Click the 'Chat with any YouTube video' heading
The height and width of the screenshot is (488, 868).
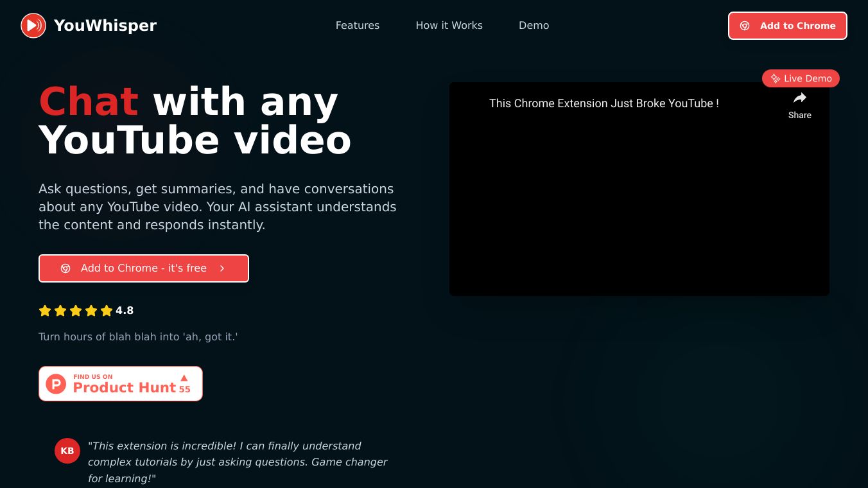click(x=195, y=121)
